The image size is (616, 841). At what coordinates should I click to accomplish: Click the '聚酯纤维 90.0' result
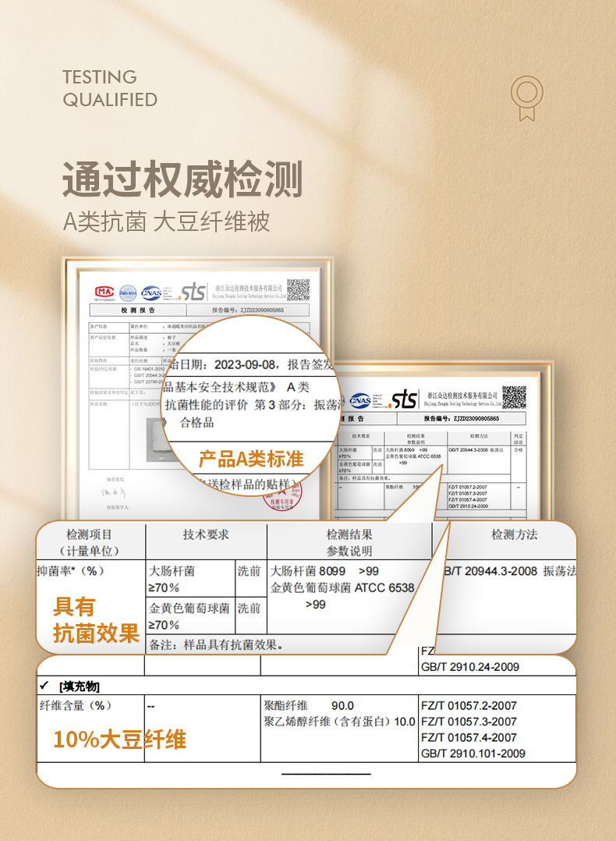click(x=308, y=705)
